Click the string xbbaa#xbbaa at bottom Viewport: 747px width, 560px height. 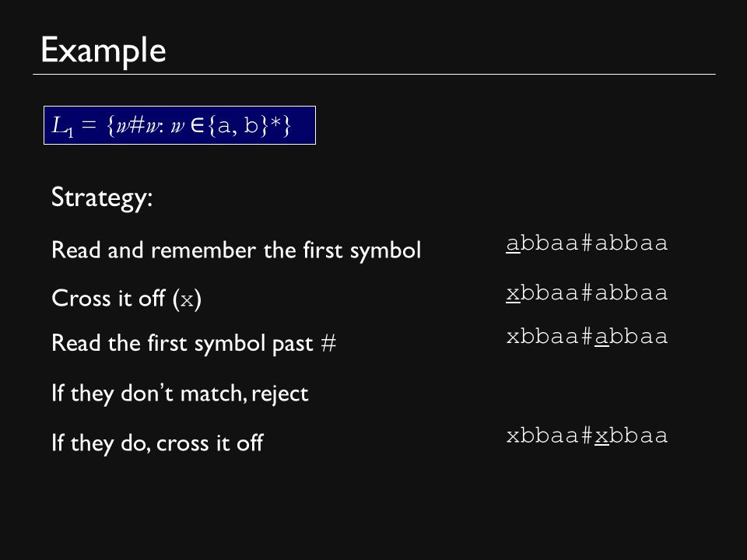click(x=587, y=436)
